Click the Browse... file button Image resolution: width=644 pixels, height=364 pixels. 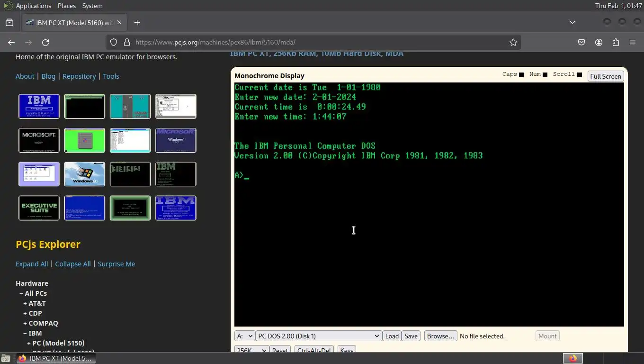440,336
